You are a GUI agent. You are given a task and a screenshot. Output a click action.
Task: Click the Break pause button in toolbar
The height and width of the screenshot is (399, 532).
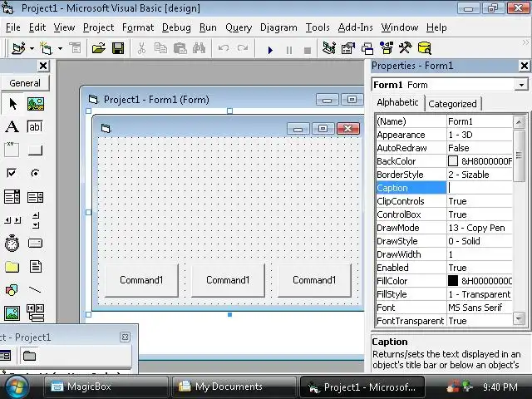tap(289, 50)
